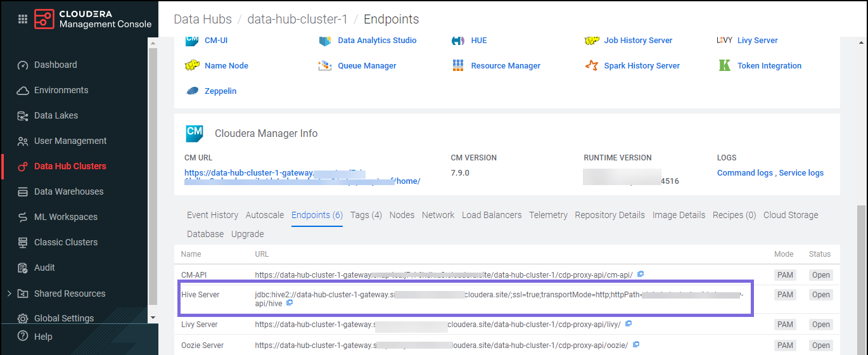Image resolution: width=868 pixels, height=355 pixels.
Task: Switch to the Nodes tab
Action: click(x=402, y=215)
